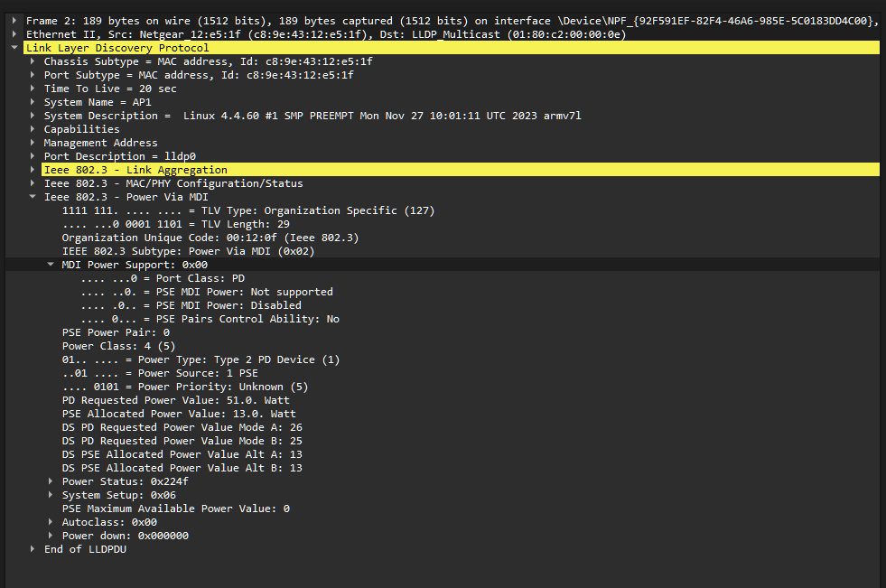Expand the Management Address node
The image size is (886, 588).
[33, 143]
